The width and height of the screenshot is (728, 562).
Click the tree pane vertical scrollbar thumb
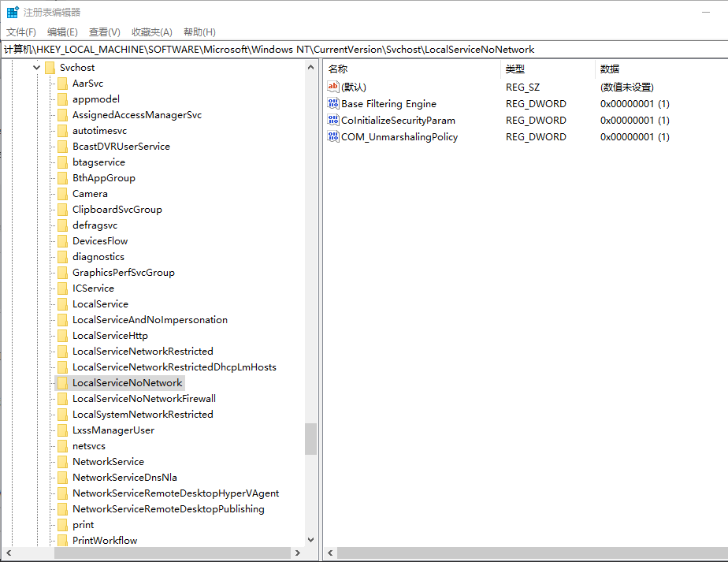(x=310, y=439)
